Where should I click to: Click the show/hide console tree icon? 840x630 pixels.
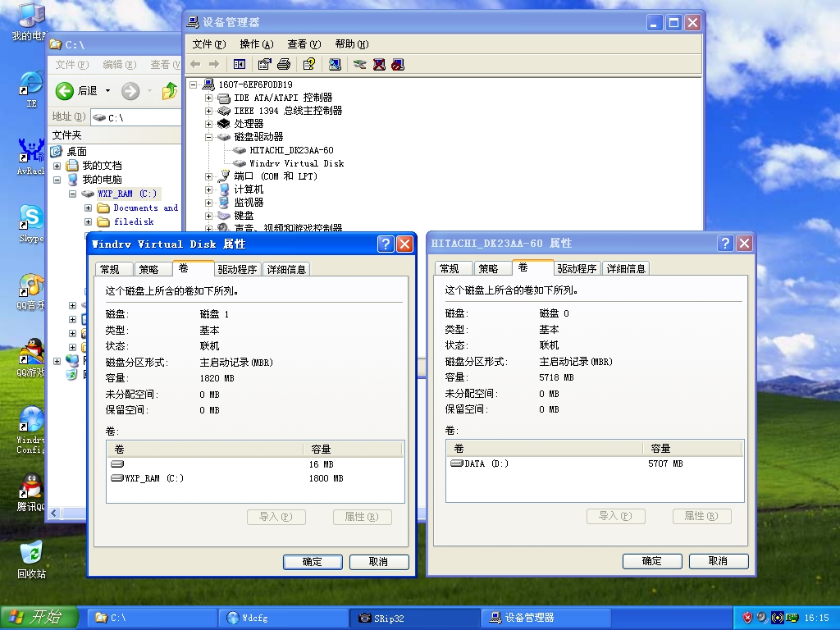[x=240, y=64]
